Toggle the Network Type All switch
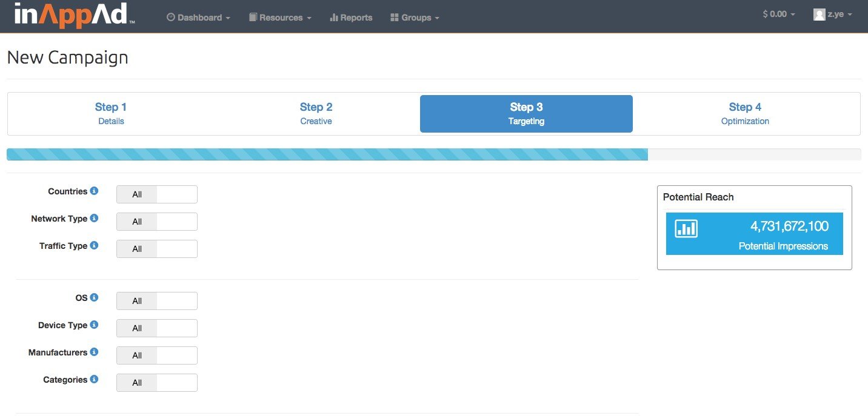This screenshot has height=416, width=868. (157, 222)
